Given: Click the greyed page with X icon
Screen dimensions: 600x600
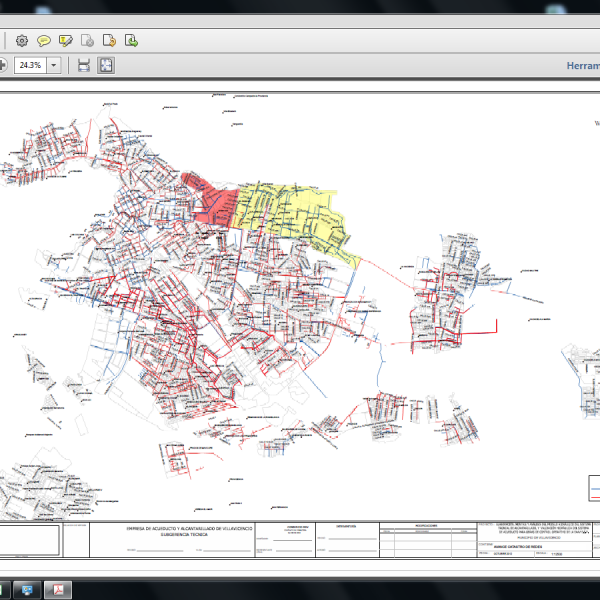Looking at the screenshot, I should point(87,41).
